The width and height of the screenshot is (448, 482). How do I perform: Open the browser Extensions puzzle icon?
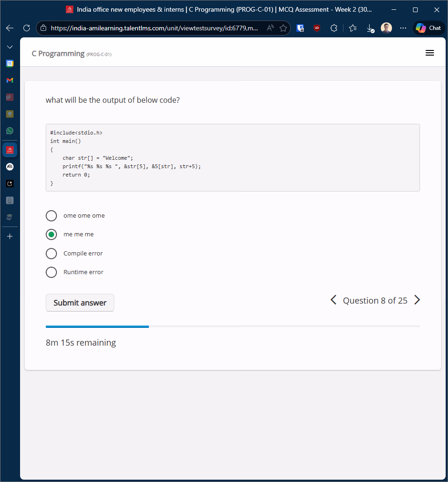pos(334,28)
